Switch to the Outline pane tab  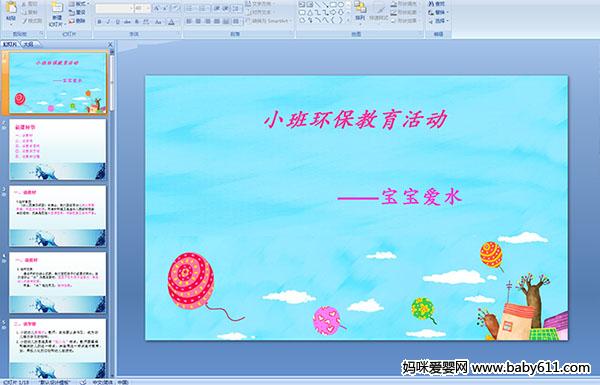coord(28,44)
